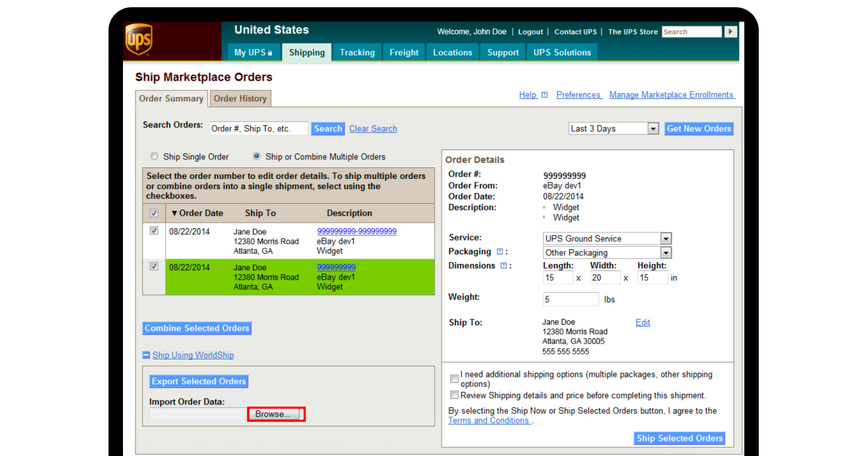Open the Tracking menu item
The image size is (868, 456).
click(x=357, y=52)
